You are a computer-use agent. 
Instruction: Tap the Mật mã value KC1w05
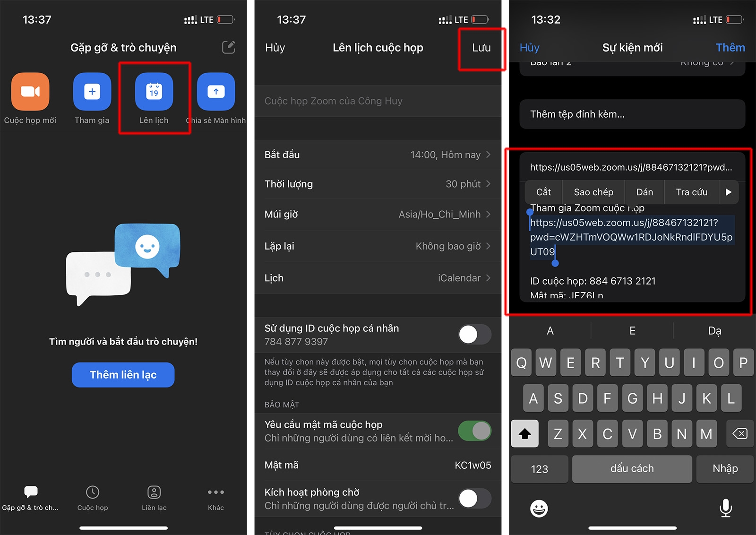[x=473, y=465]
